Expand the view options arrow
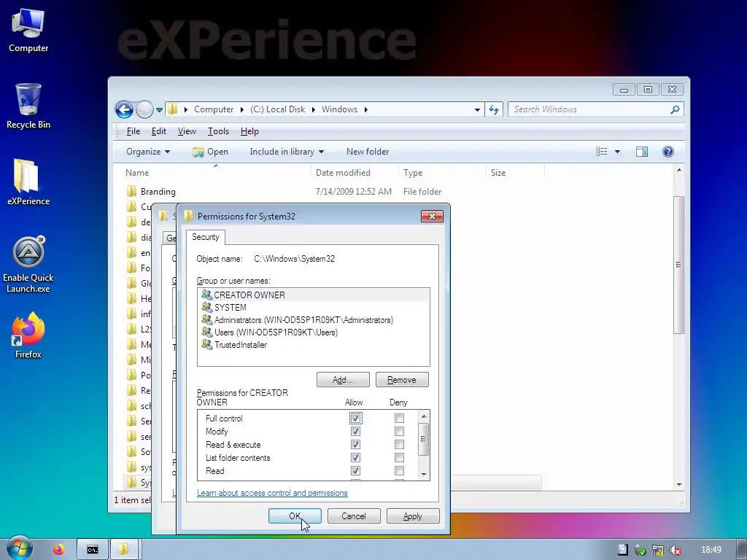The image size is (747, 560). tap(617, 152)
